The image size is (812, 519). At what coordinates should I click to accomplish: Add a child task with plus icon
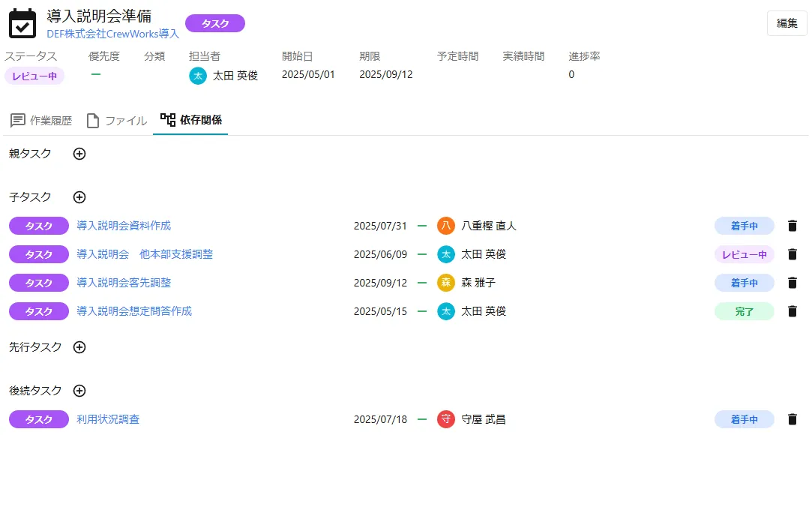[79, 197]
